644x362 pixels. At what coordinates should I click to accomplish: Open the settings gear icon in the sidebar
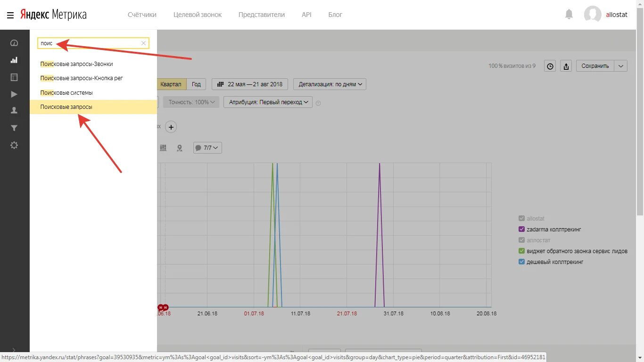14,145
